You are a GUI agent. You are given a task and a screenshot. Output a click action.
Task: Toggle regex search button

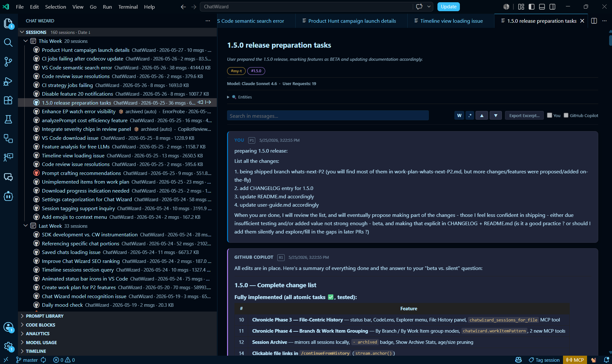click(470, 115)
